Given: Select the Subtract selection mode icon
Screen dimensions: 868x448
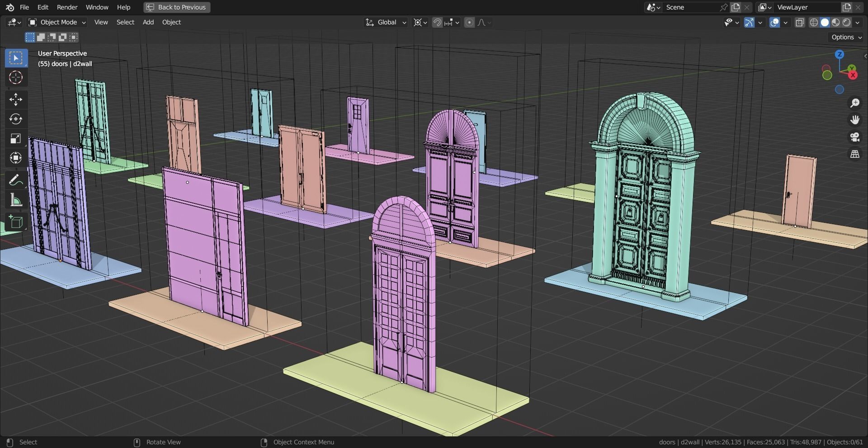Looking at the screenshot, I should [x=52, y=37].
